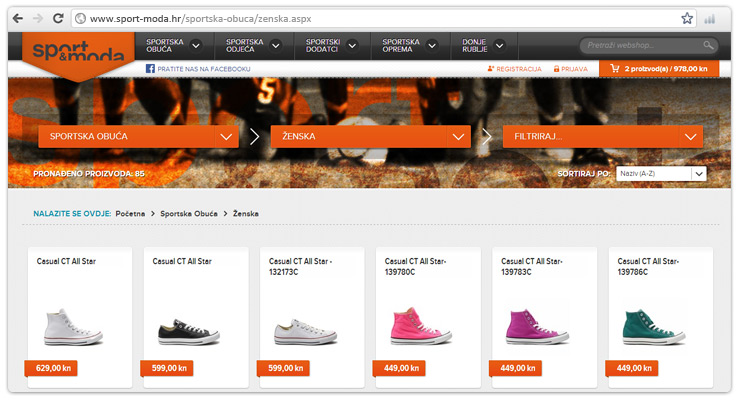
Task: Click the Casual CT All Star - 132173C title
Action: [301, 267]
